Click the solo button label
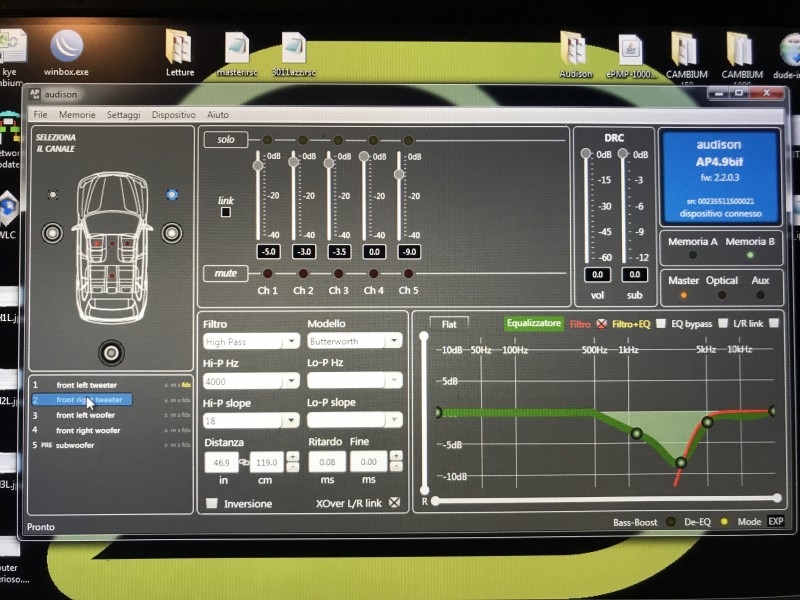Viewport: 800px width, 600px height. [x=226, y=139]
